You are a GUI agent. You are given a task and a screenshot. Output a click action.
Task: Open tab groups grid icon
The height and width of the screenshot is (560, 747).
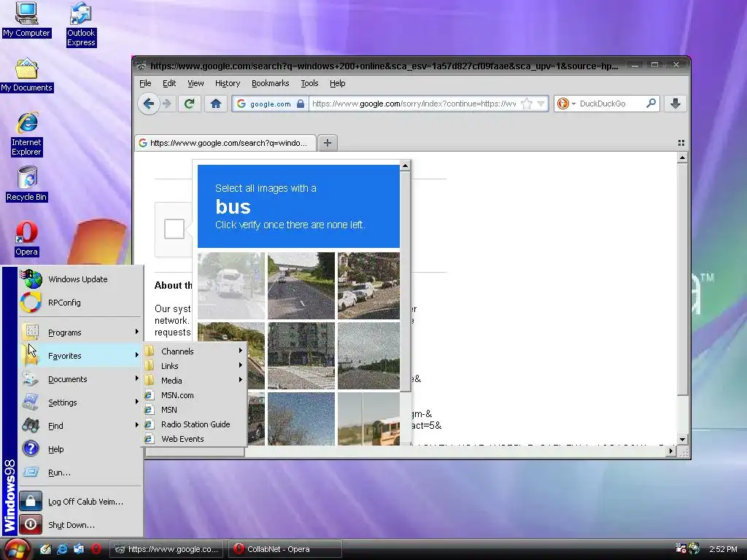pos(681,143)
